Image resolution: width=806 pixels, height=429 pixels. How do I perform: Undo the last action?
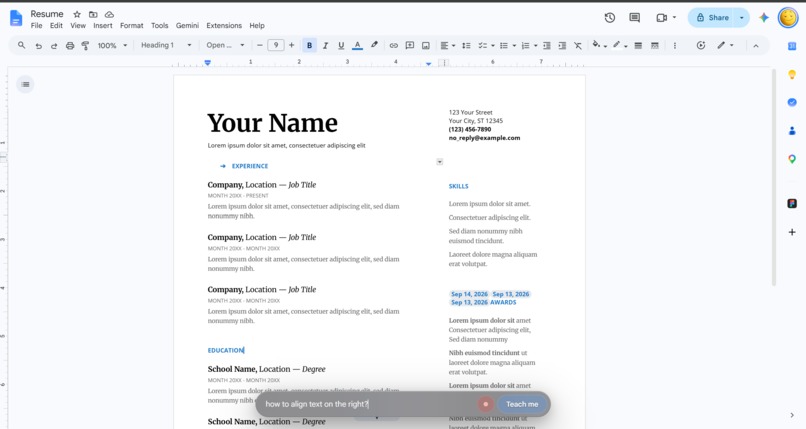(x=38, y=46)
